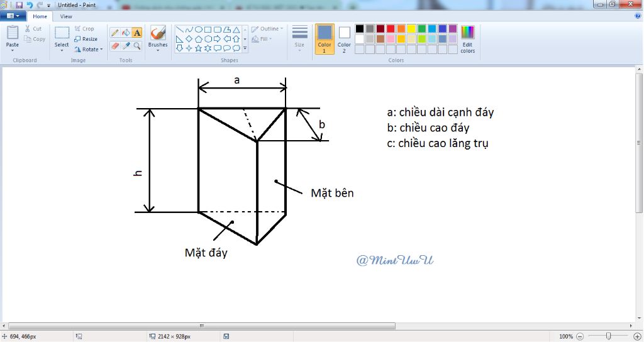
Task: Open the line Size dropdown
Action: 299,38
